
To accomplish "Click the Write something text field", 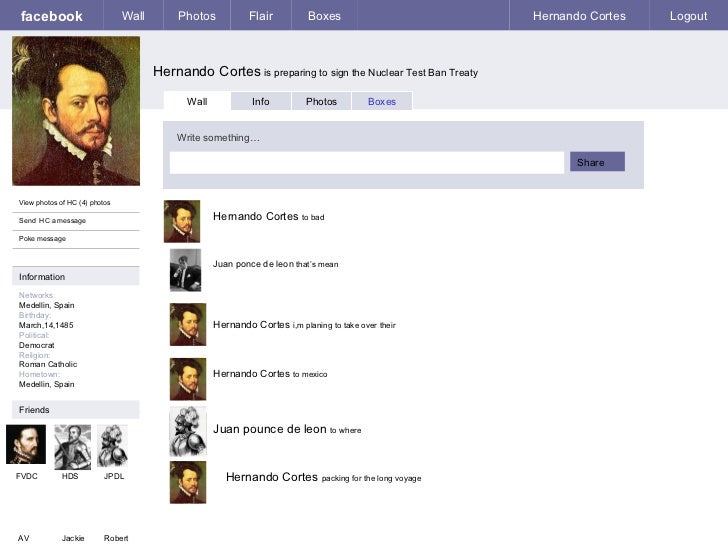I will pos(367,162).
